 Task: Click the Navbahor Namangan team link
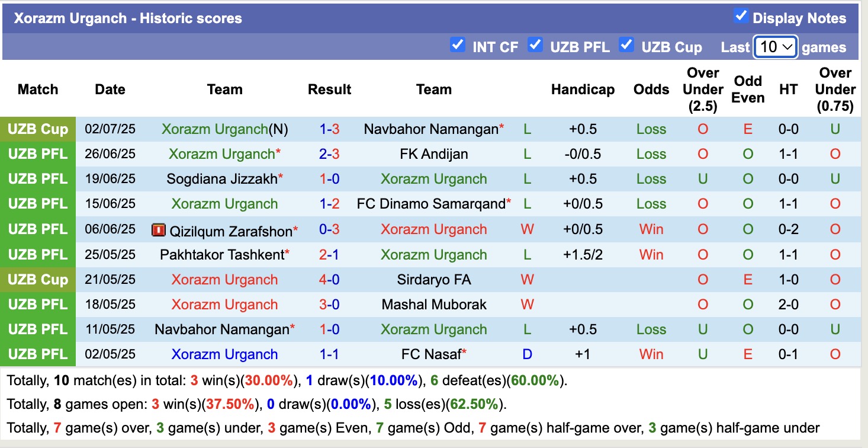coord(431,129)
